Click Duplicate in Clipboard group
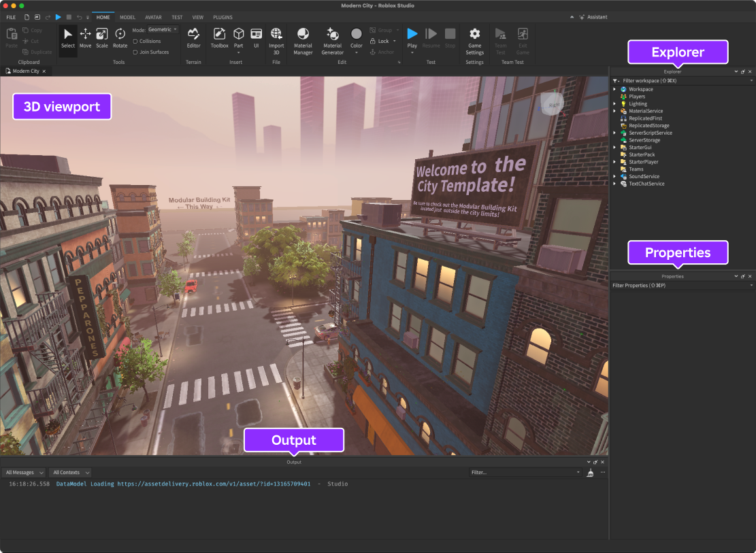Screen dimensions: 756x553 pyautogui.click(x=37, y=52)
